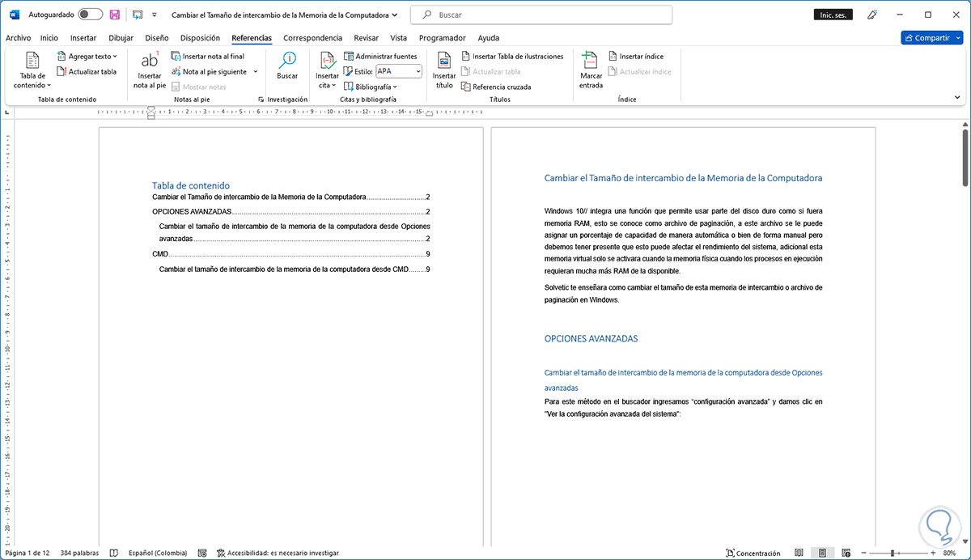Click the Nota al pie siguiente button
The width and height of the screenshot is (971, 560).
209,71
